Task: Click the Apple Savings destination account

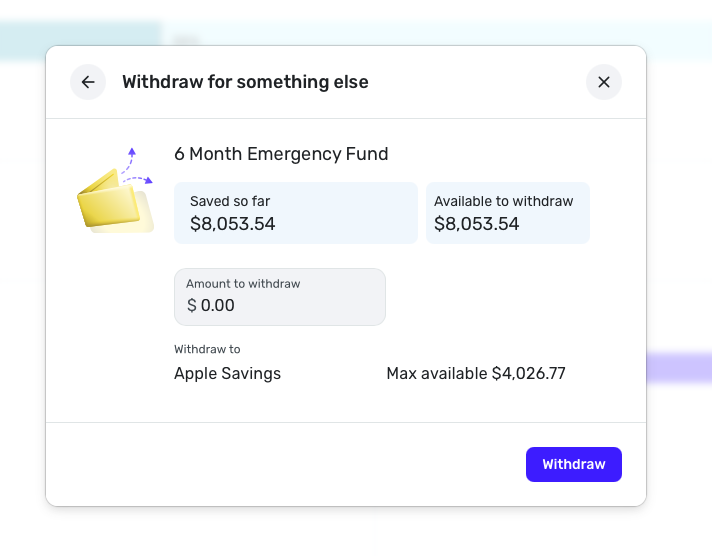Action: click(x=228, y=374)
